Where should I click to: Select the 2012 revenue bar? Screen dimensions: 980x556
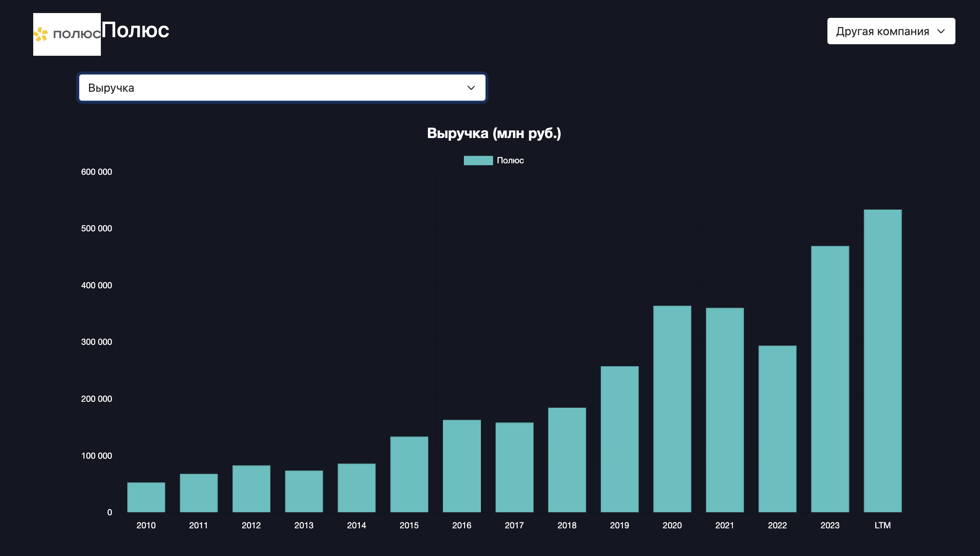click(251, 489)
